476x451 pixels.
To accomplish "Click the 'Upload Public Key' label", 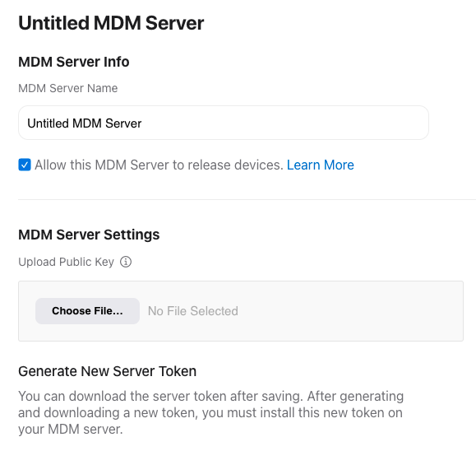I will [x=66, y=262].
